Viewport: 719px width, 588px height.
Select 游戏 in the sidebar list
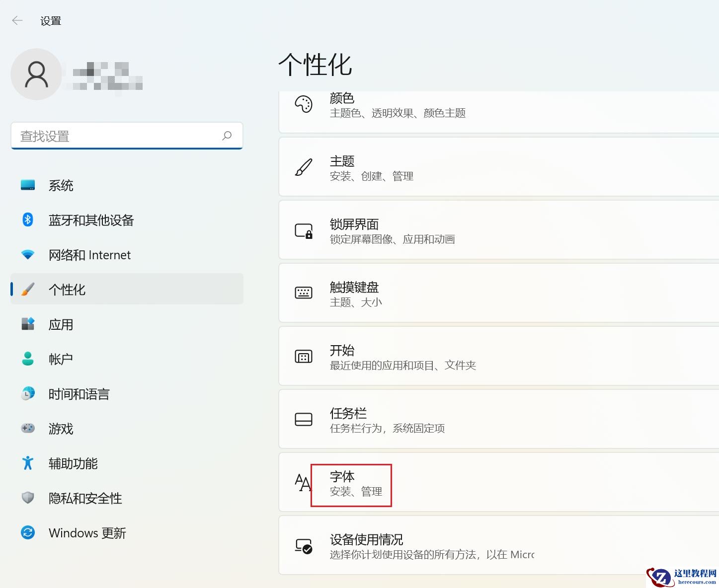click(x=60, y=429)
